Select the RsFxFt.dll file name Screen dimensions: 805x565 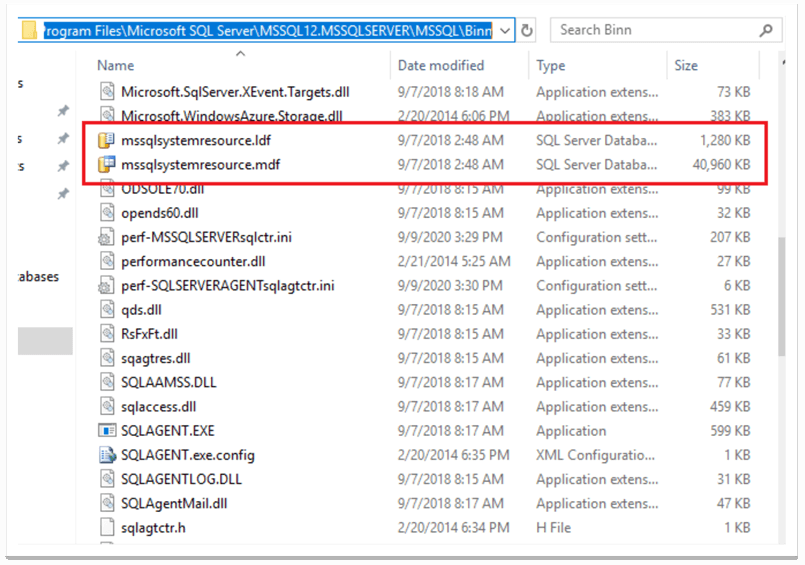(x=149, y=334)
